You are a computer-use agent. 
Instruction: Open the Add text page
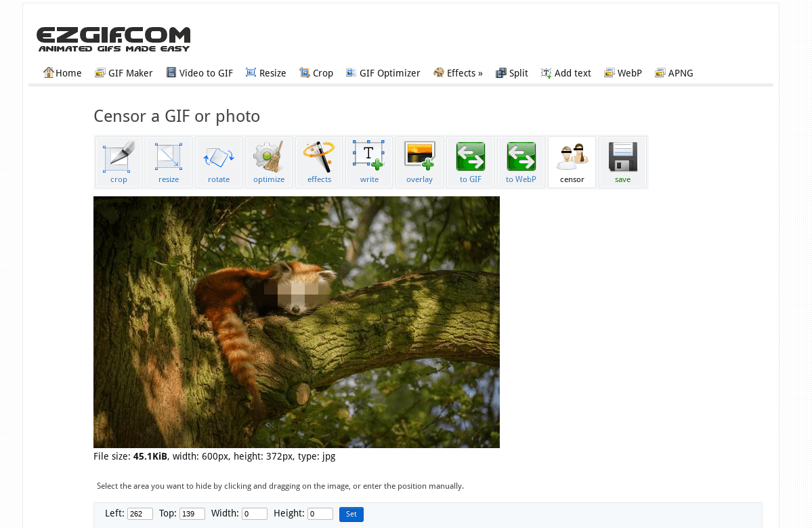(x=565, y=72)
